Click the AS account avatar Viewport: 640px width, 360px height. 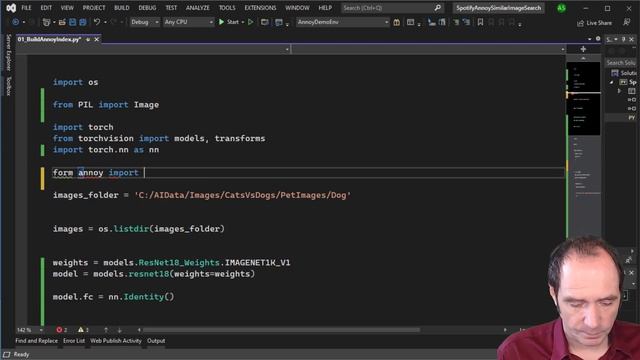tap(562, 8)
